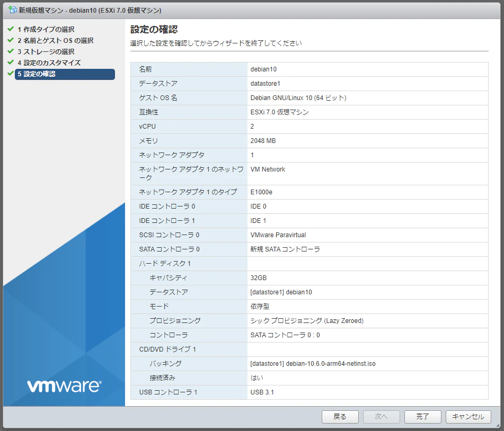The height and width of the screenshot is (431, 504).
Task: Click the [datastore1] debian10 value
Action: point(281,292)
